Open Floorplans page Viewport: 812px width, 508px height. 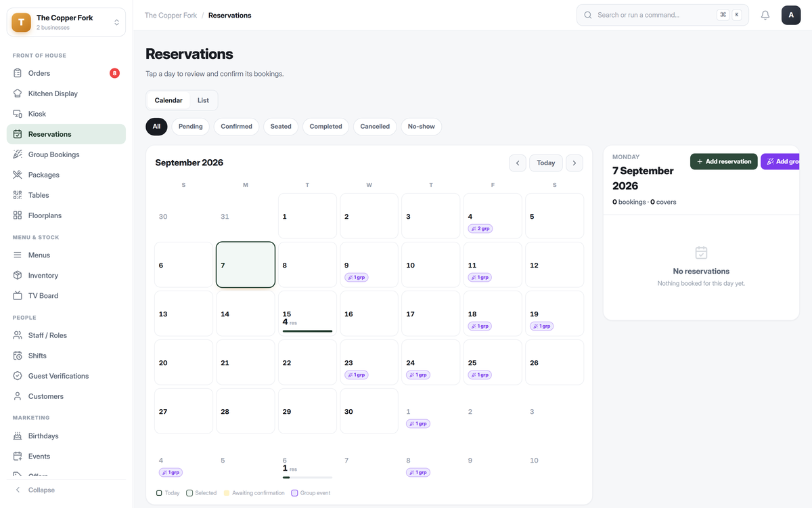[66, 215]
